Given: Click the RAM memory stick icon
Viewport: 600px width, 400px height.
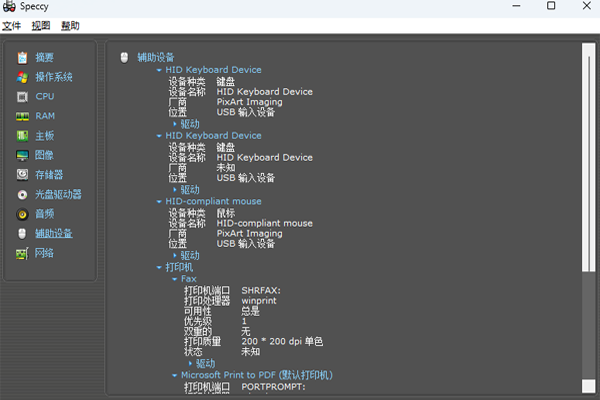Looking at the screenshot, I should 22,116.
